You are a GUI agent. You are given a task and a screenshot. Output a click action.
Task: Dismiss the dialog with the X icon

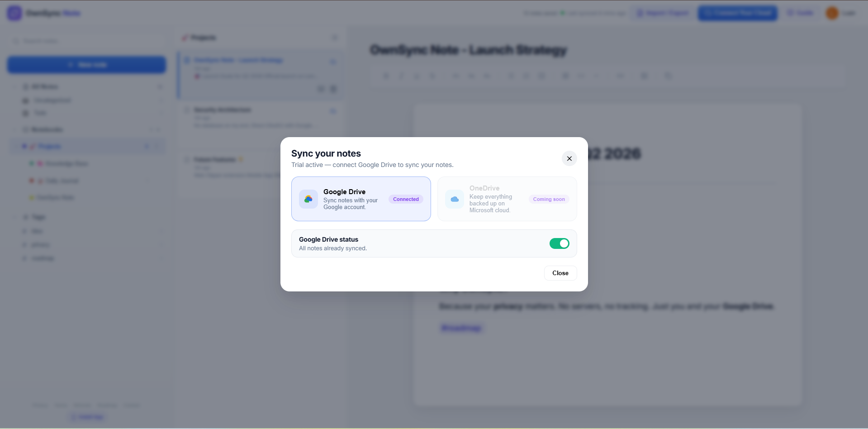tap(569, 158)
